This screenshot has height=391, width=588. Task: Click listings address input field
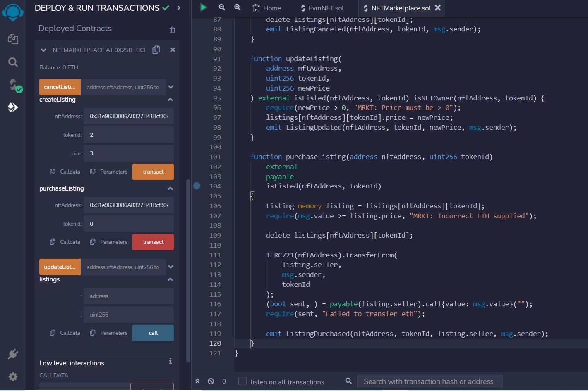click(129, 296)
